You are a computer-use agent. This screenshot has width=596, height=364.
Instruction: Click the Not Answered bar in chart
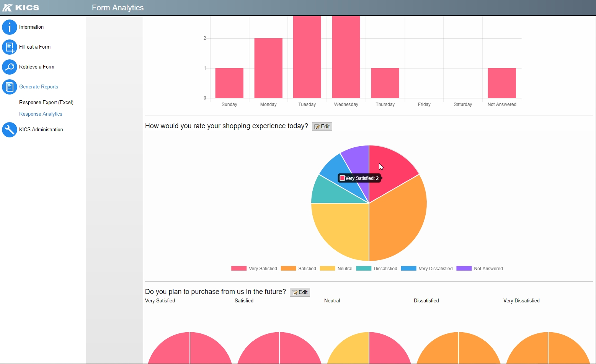(502, 83)
